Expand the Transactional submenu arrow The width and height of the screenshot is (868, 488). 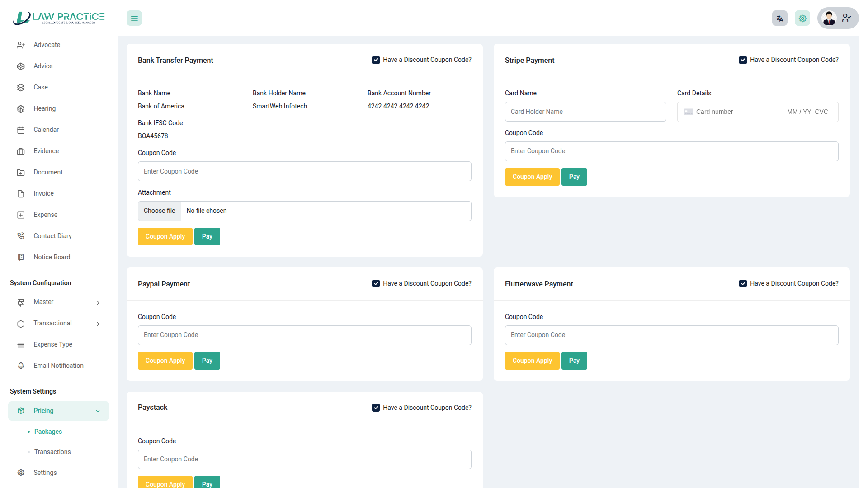[98, 324]
